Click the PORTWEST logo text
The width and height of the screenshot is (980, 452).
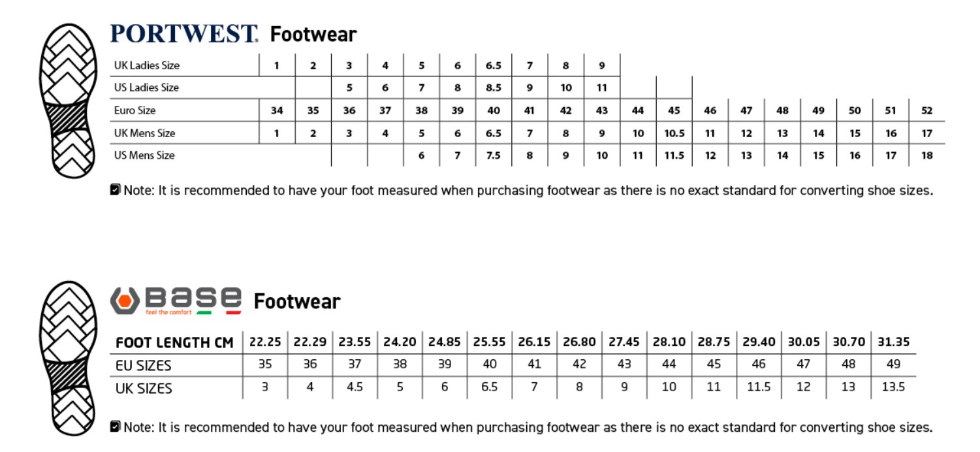(184, 33)
